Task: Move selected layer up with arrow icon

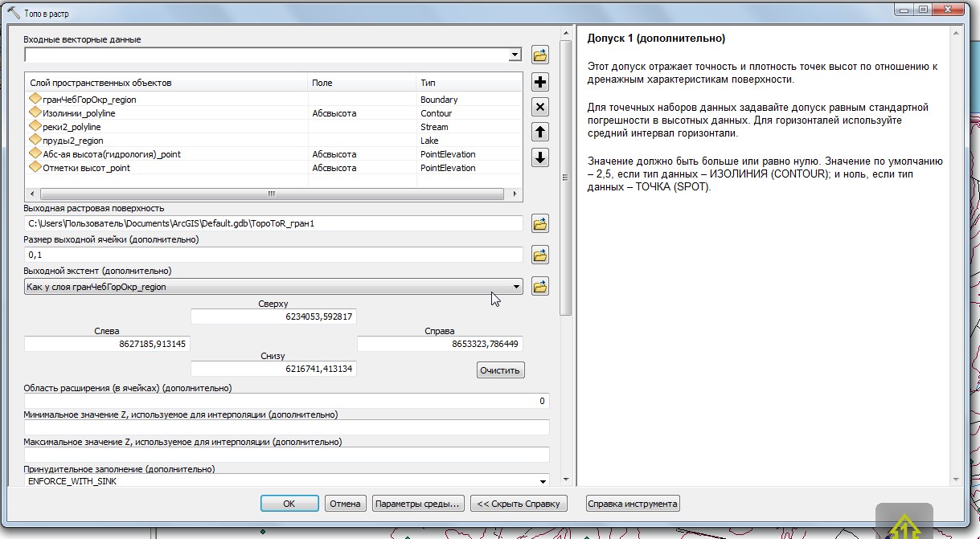Action: pyautogui.click(x=540, y=133)
